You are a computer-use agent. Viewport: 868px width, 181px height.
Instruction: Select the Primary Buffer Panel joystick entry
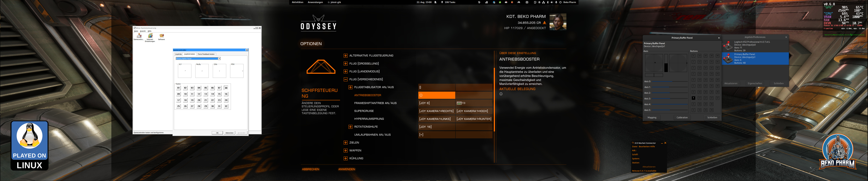click(x=755, y=59)
